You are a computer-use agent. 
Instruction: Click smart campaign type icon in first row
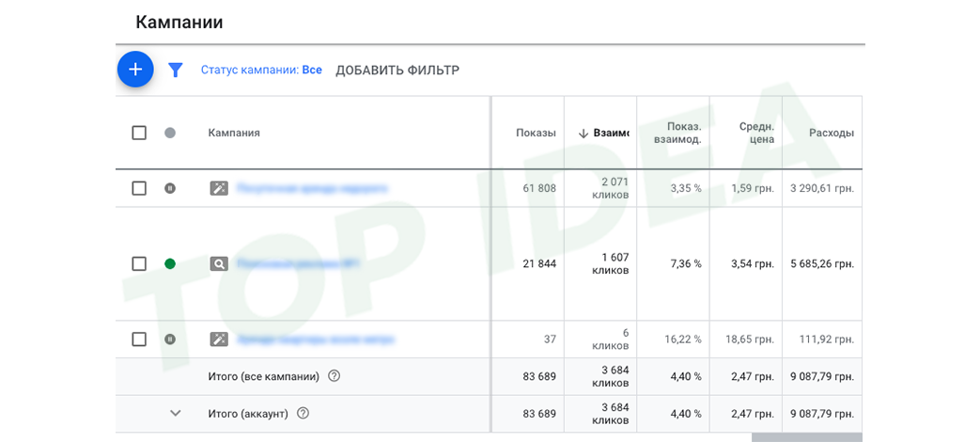pos(219,188)
